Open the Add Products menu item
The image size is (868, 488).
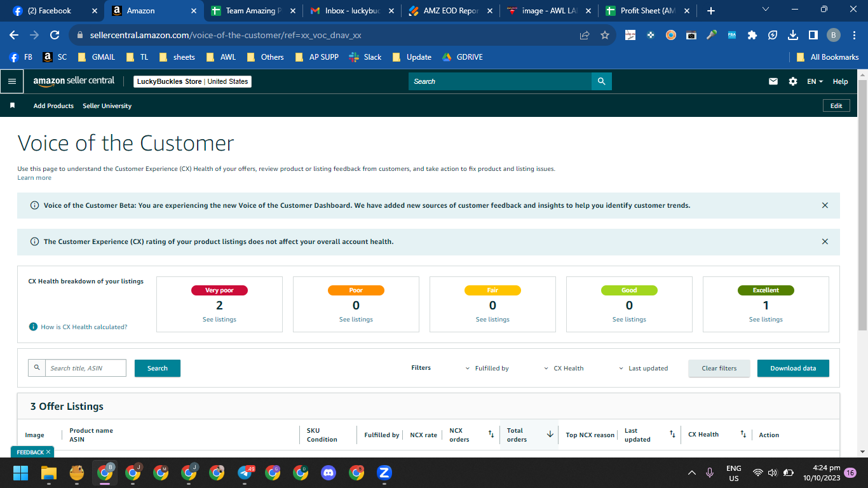click(x=53, y=105)
